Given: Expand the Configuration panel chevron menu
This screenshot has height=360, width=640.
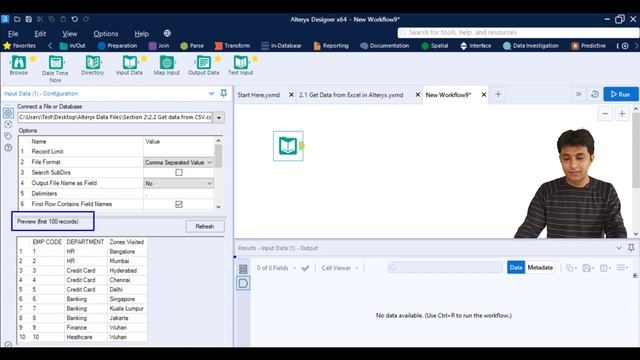Looking at the screenshot, I should (x=211, y=93).
